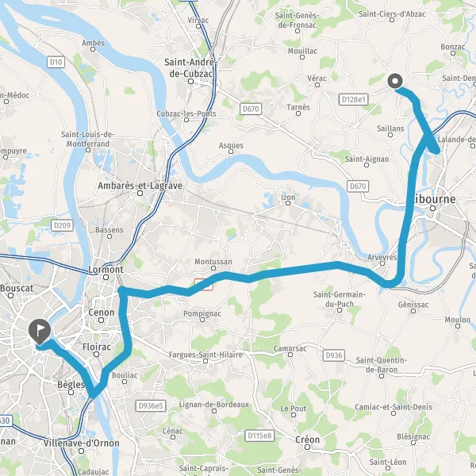Click the Créon town label
Screen dimensions: 476x476
tap(307, 440)
